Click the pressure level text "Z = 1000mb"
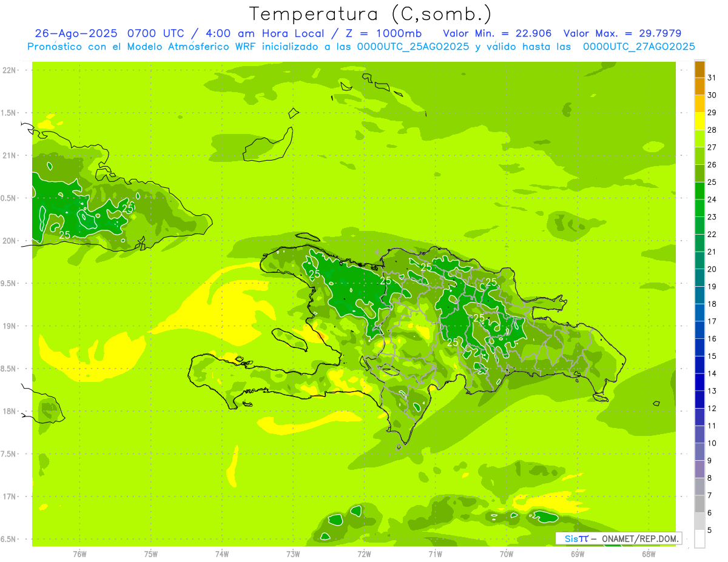 383,33
